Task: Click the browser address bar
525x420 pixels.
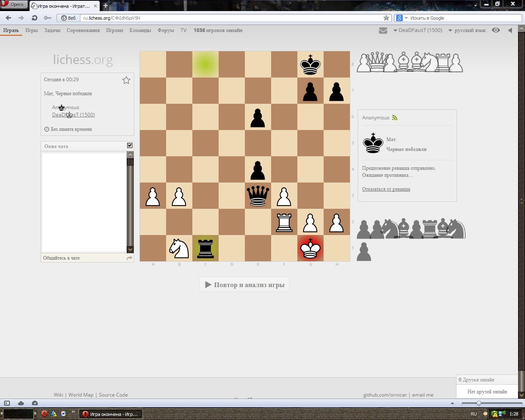Action: tap(232, 18)
